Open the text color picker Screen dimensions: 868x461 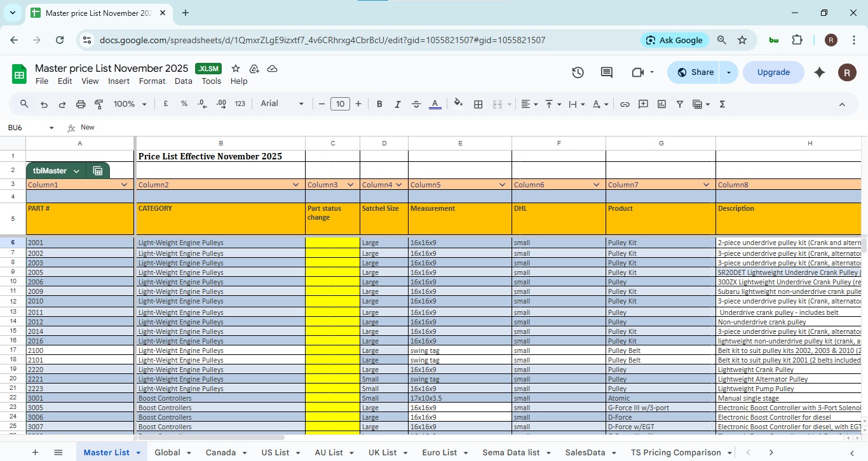[x=435, y=104]
